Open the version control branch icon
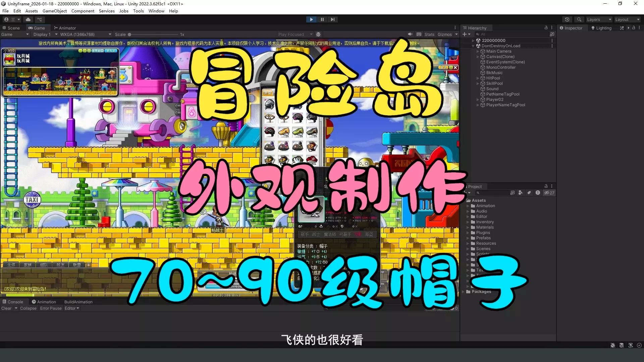 pos(40,19)
